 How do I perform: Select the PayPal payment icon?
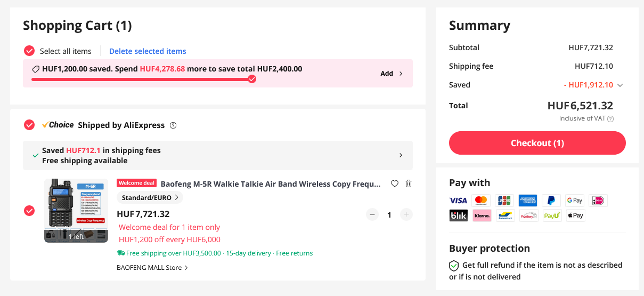pos(551,201)
